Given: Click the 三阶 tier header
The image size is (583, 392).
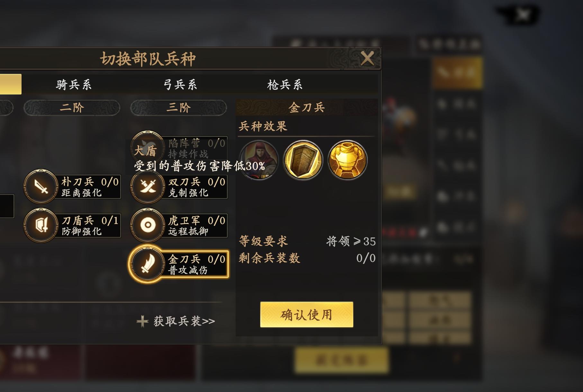Looking at the screenshot, I should (179, 107).
